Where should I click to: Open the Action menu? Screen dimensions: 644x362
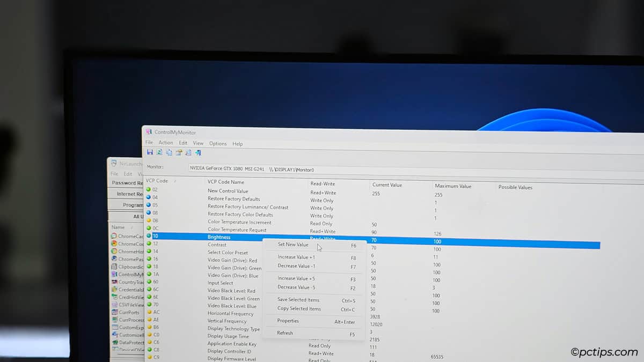166,143
